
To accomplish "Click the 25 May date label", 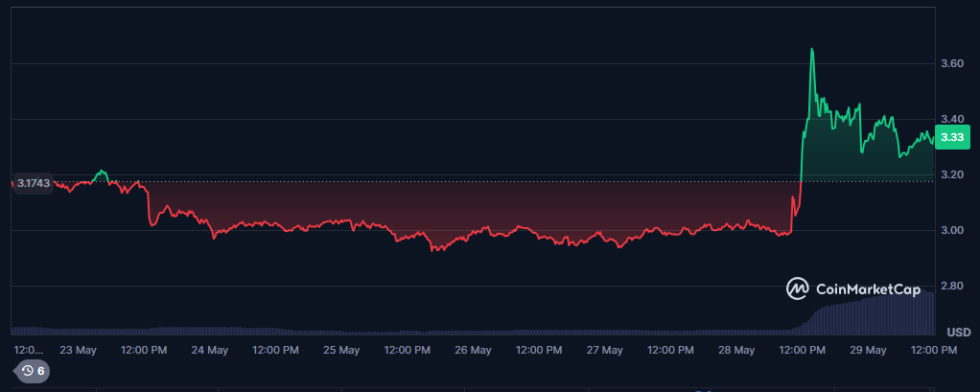I will pos(340,351).
